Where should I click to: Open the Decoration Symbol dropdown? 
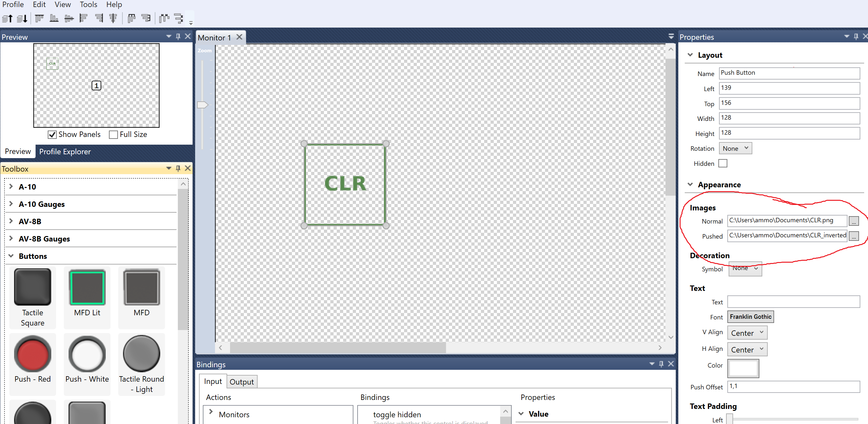745,268
